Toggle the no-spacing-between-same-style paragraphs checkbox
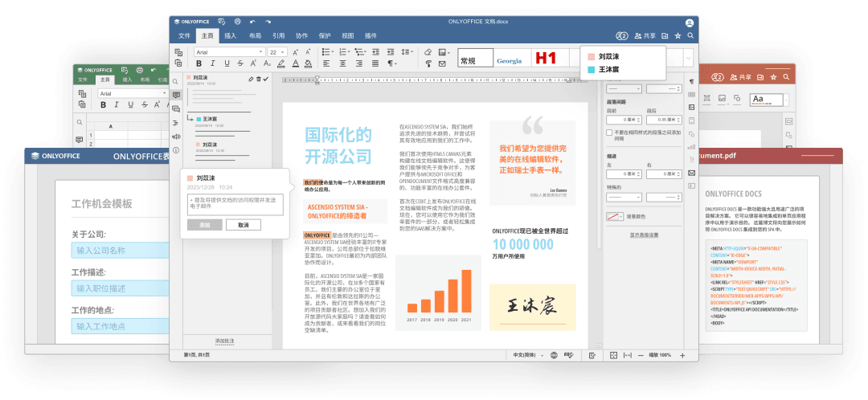 (609, 133)
